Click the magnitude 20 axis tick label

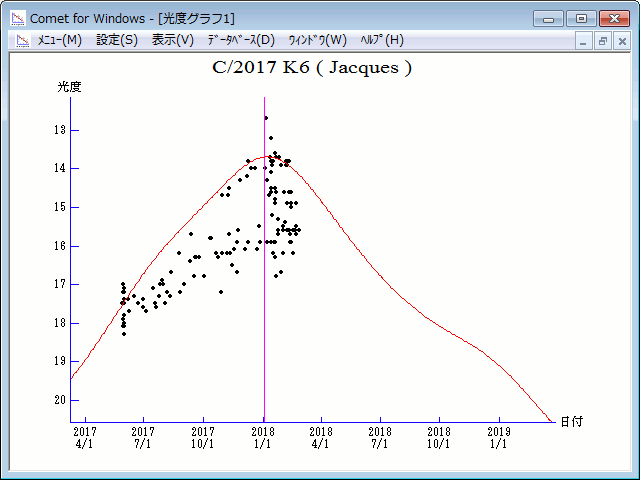[x=61, y=400]
